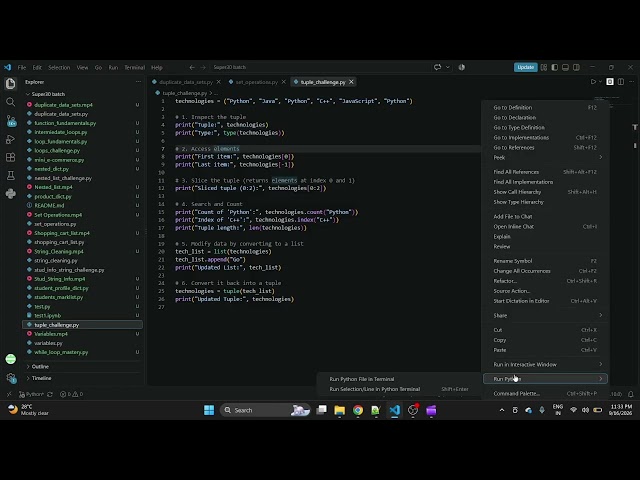Viewport: 640px width, 480px height.
Task: Close the tuple_challenge.py tab
Action: (x=351, y=82)
